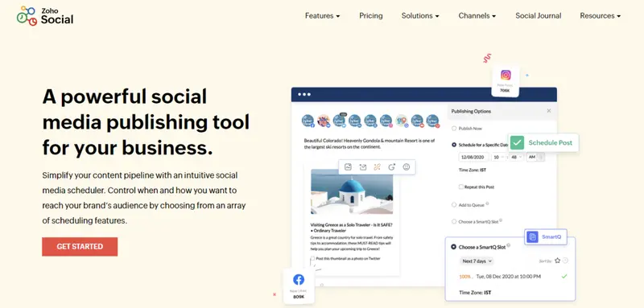Open the Next 7 days dropdown
644x308 pixels.
pyautogui.click(x=477, y=261)
